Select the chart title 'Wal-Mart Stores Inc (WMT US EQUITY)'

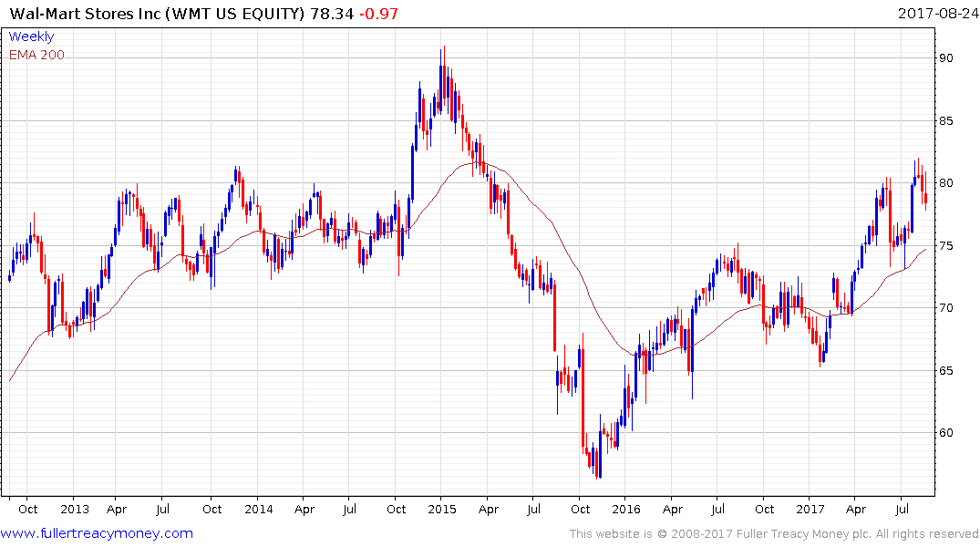point(157,14)
